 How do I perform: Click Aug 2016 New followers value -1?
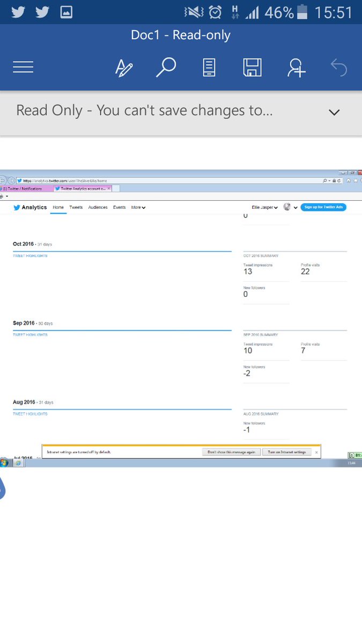coord(247,430)
